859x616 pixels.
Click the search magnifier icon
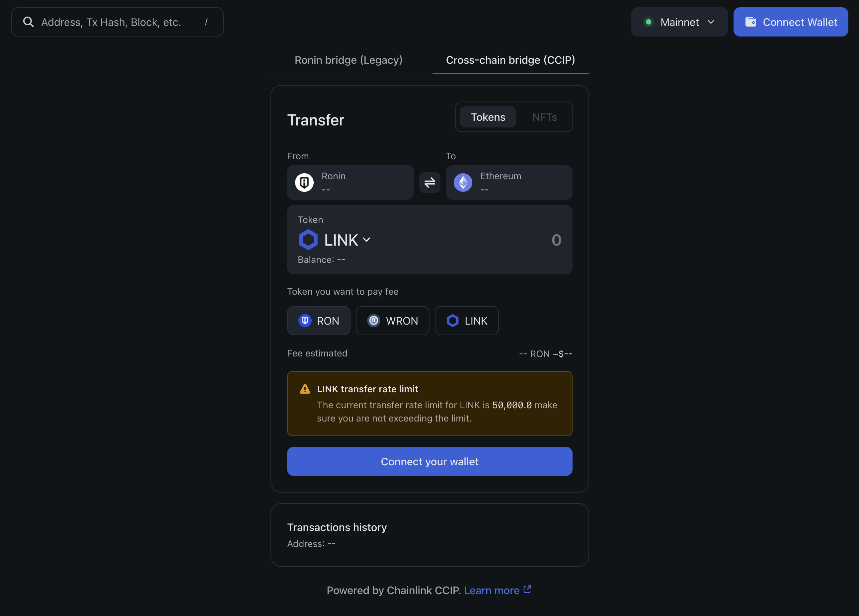(x=29, y=22)
